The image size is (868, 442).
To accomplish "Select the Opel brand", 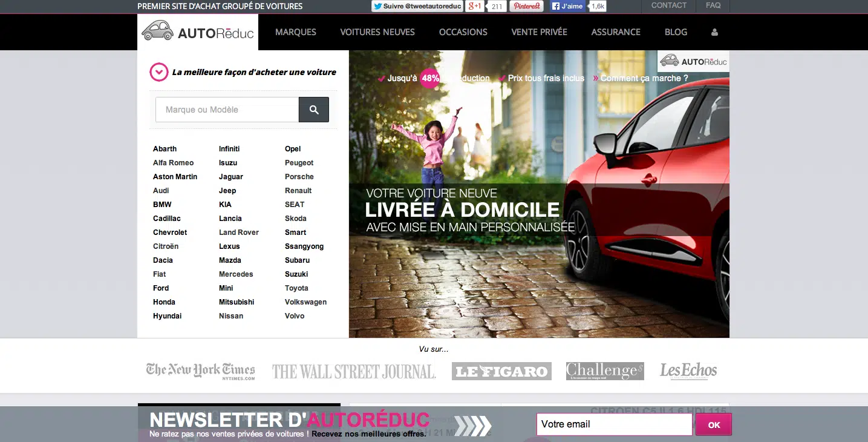I will click(293, 149).
